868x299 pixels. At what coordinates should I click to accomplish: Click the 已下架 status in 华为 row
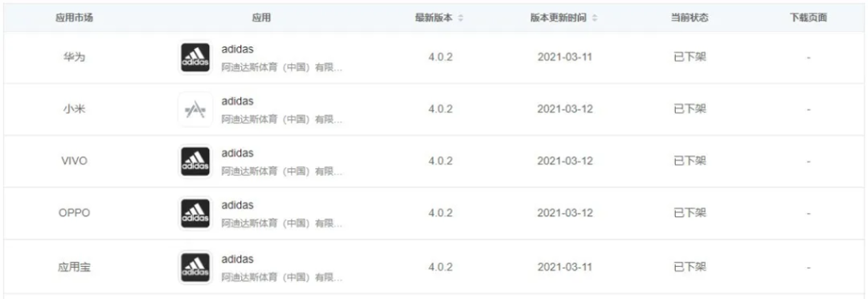coord(690,57)
